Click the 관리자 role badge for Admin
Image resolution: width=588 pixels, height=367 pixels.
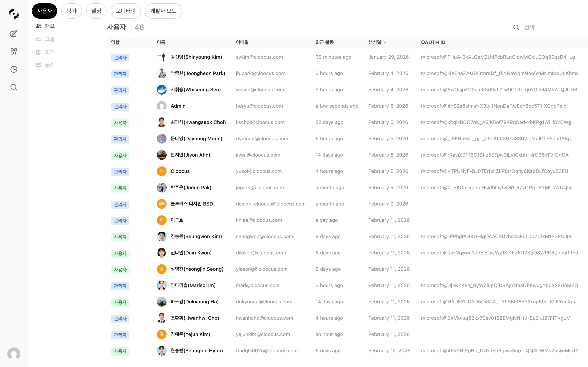pos(120,107)
